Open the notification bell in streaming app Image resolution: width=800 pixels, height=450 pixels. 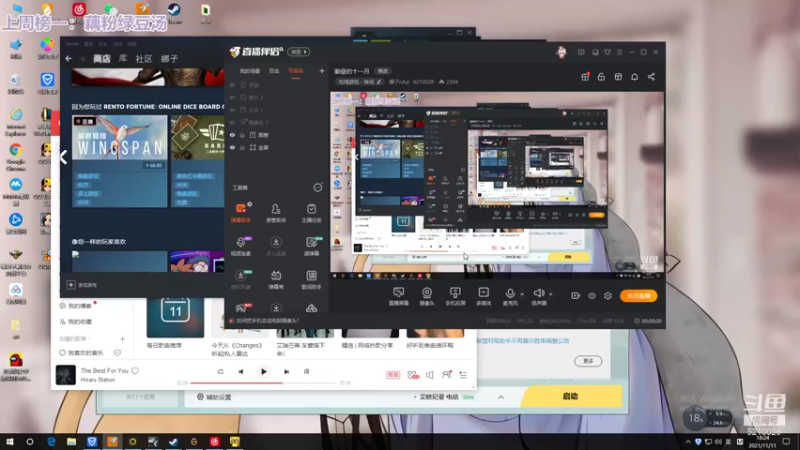point(635,77)
